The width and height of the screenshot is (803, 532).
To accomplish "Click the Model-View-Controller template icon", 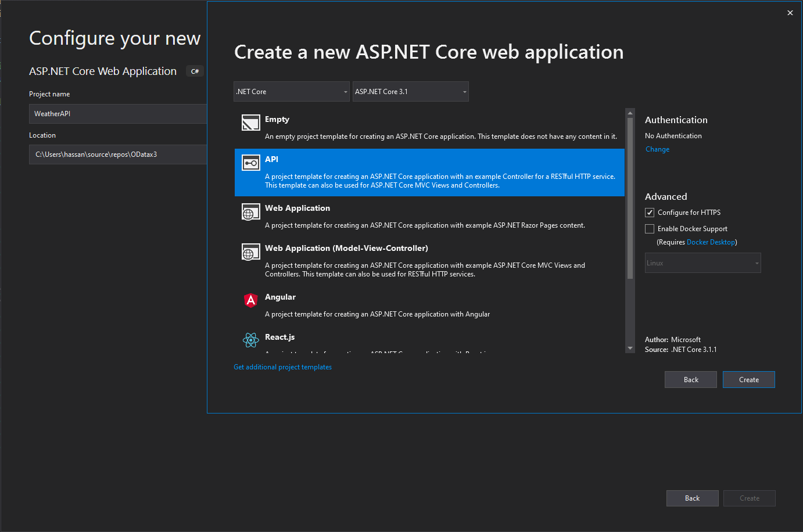I will [250, 252].
